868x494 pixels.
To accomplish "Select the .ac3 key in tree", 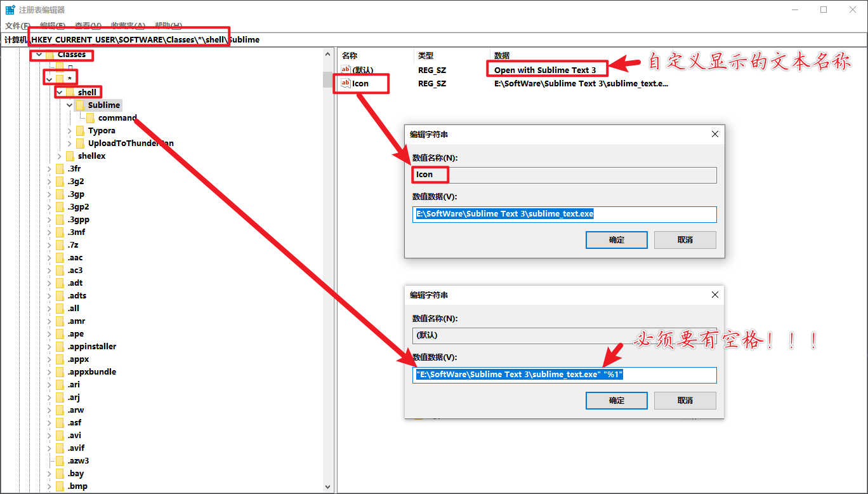I will 75,270.
